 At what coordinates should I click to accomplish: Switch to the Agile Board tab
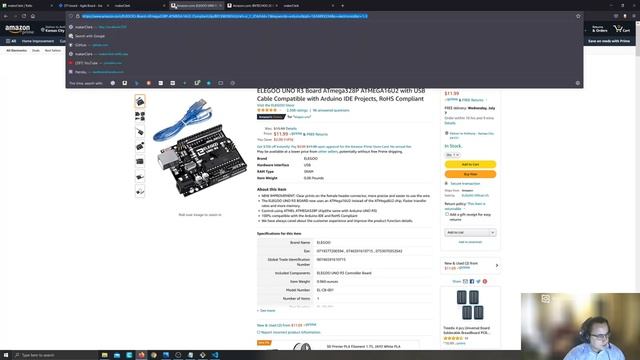83,6
